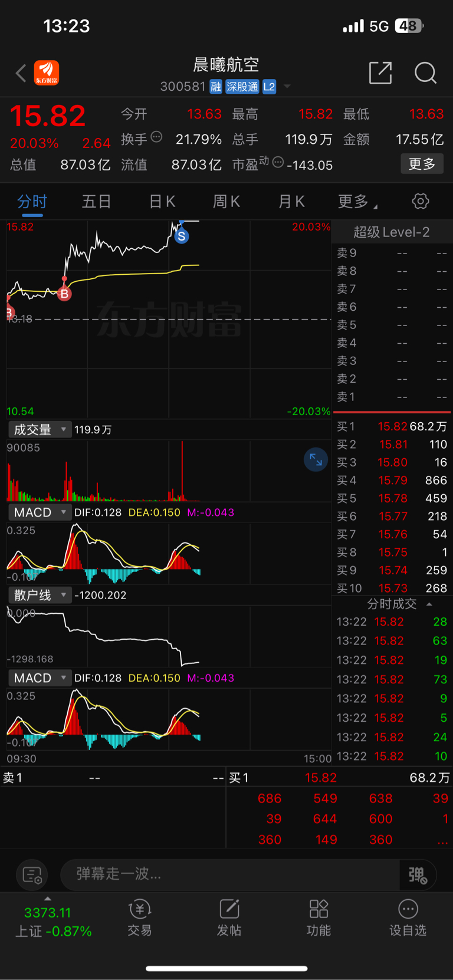The height and width of the screenshot is (980, 453).
Task: Tap the 卖9 ask row
Action: click(392, 253)
